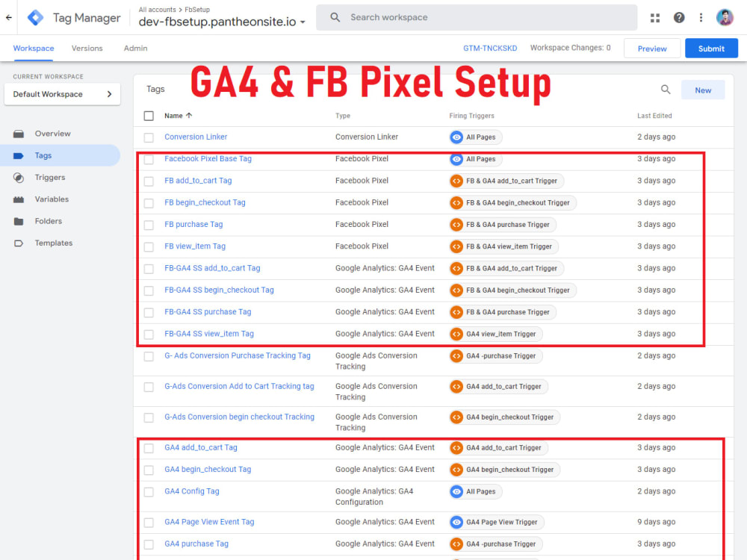Image resolution: width=747 pixels, height=560 pixels.
Task: Click the Tags sidebar icon
Action: click(x=19, y=156)
